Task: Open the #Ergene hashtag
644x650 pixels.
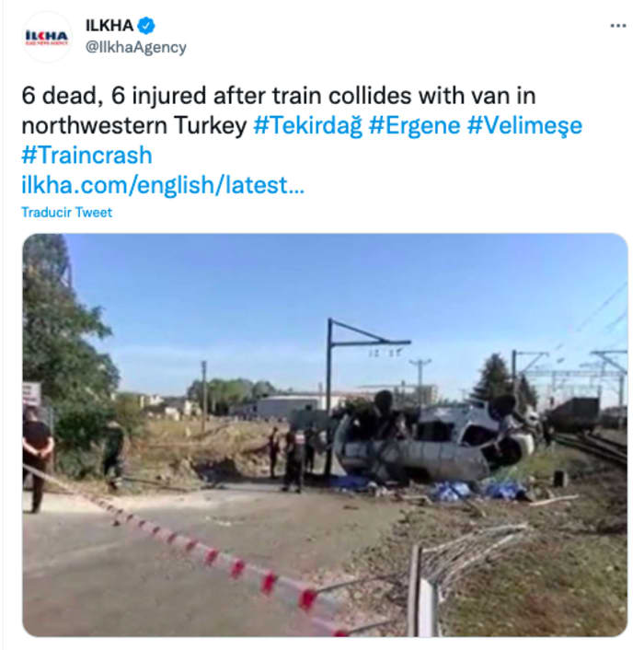Action: (x=414, y=125)
